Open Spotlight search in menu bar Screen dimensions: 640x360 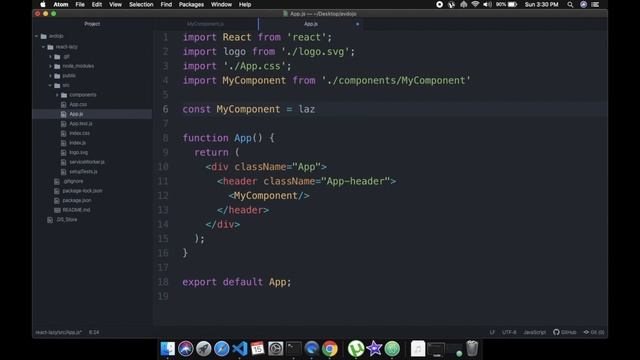point(570,4)
